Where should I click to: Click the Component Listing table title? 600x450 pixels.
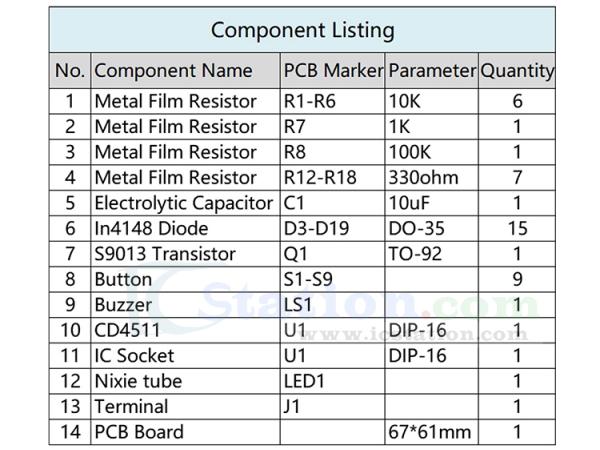pos(302,30)
